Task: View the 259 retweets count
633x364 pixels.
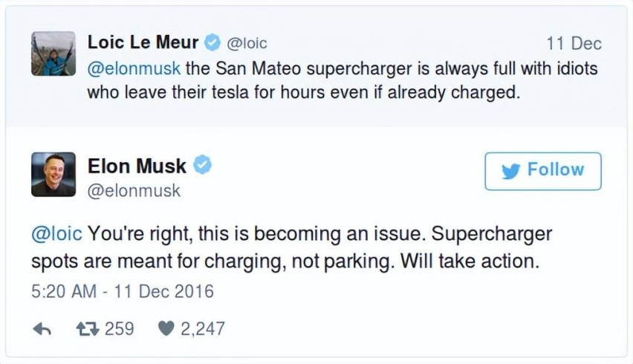Action: tap(119, 329)
